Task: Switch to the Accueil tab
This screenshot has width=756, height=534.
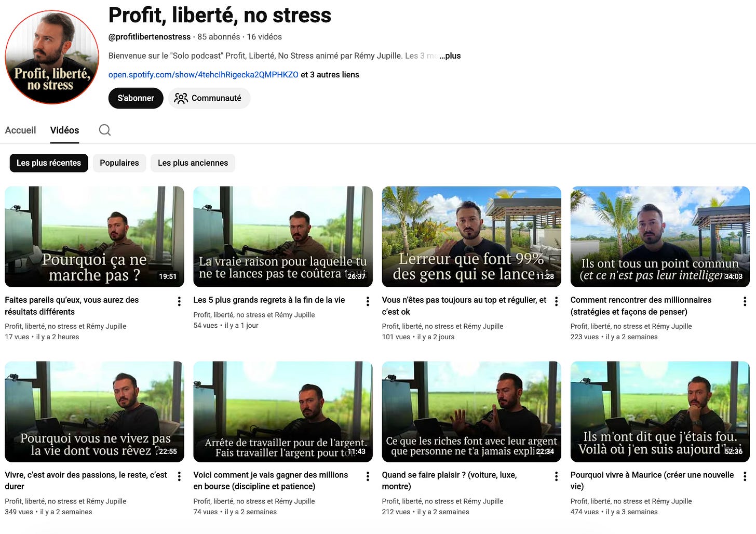Action: [x=20, y=130]
